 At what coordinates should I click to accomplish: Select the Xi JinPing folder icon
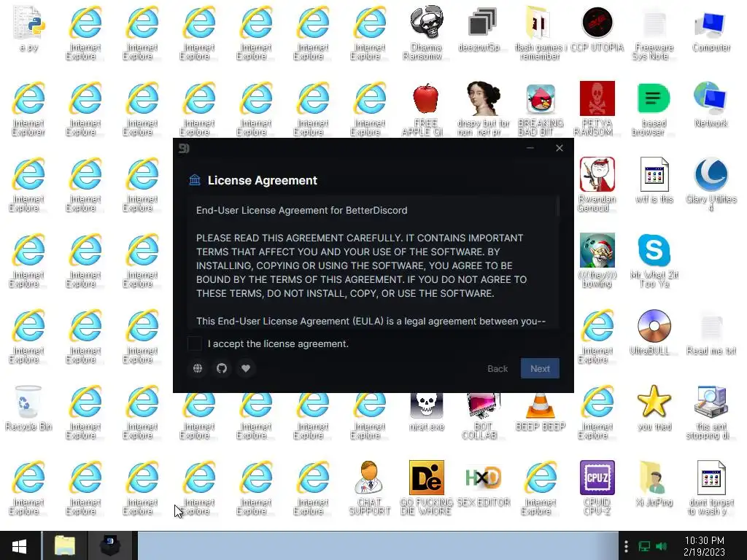coord(654,484)
